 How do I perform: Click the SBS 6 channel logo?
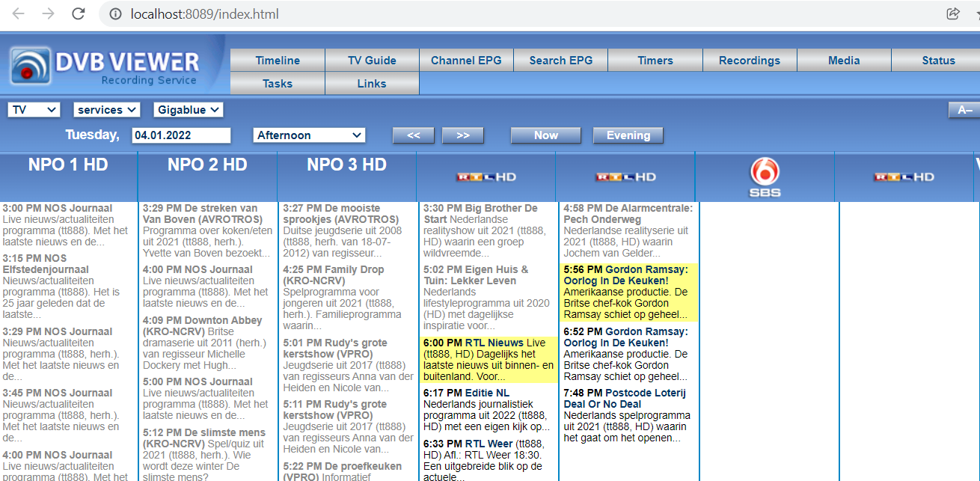tap(765, 178)
